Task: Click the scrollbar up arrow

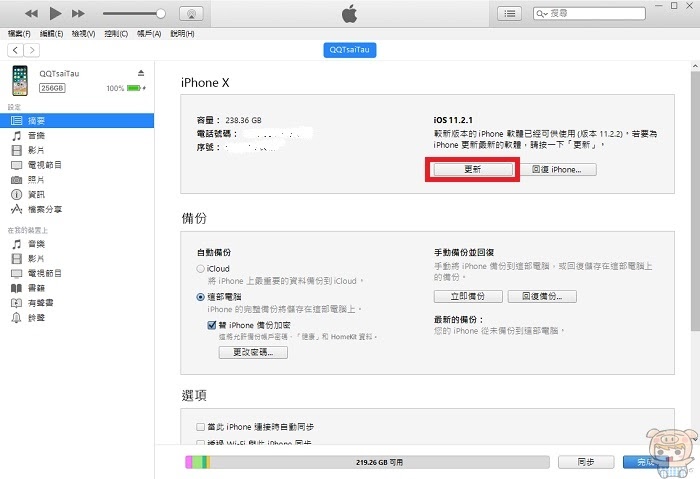Action: click(x=695, y=66)
